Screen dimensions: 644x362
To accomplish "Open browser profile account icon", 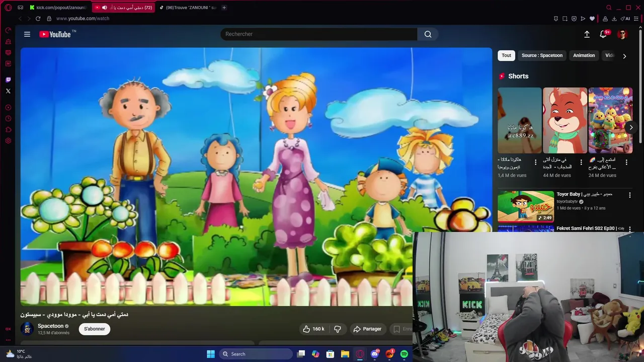I will pyautogui.click(x=605, y=19).
